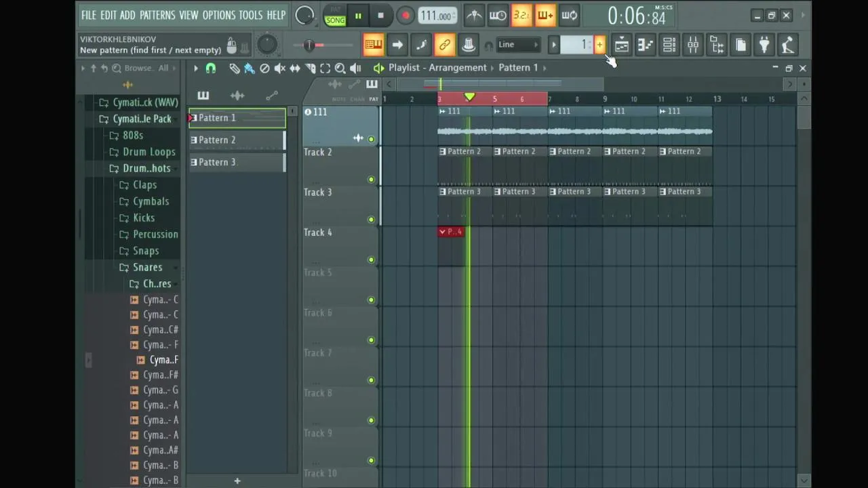Expand the Snares folder
Viewport: 868px width, 488px height.
[147, 267]
